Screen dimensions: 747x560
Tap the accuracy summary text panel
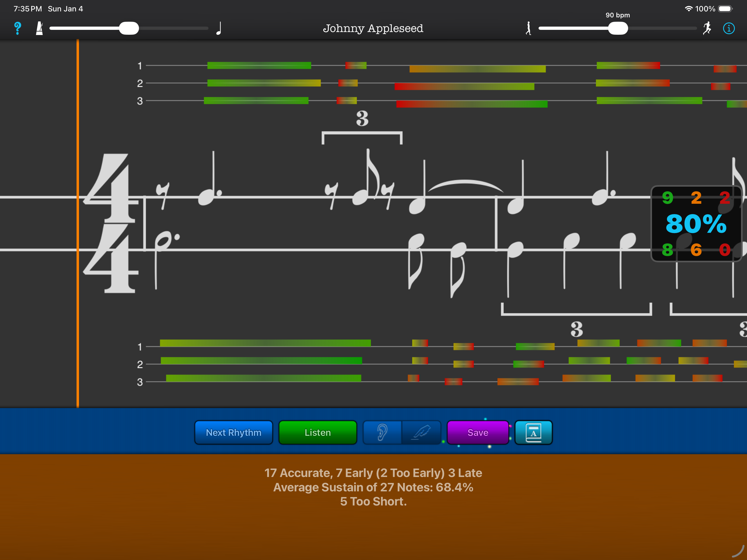(x=373, y=487)
